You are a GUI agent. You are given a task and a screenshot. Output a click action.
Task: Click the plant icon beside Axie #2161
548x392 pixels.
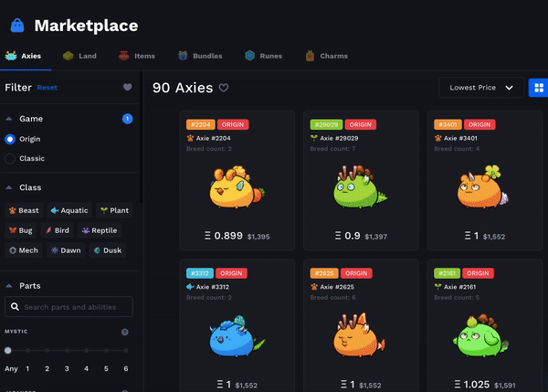(x=437, y=287)
